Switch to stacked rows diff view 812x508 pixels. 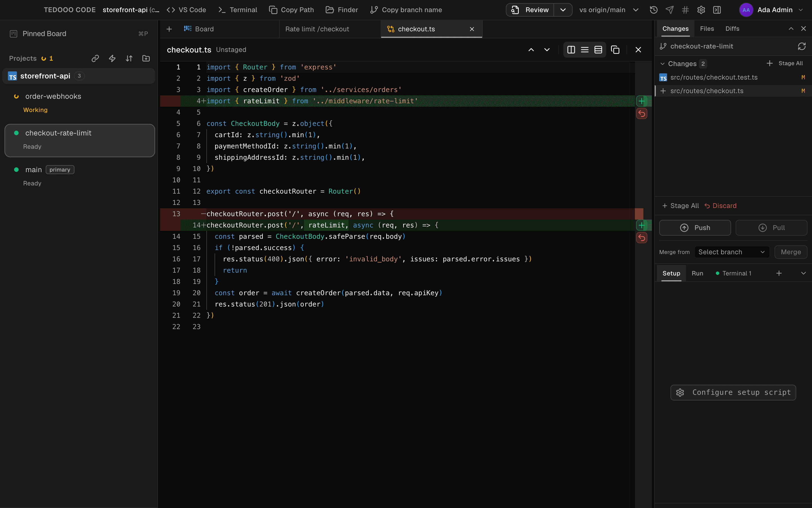(x=598, y=50)
